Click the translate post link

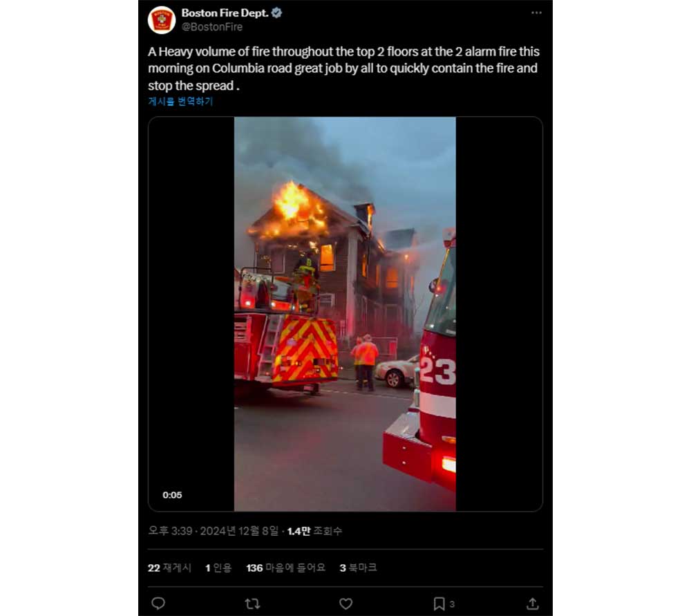tap(180, 102)
